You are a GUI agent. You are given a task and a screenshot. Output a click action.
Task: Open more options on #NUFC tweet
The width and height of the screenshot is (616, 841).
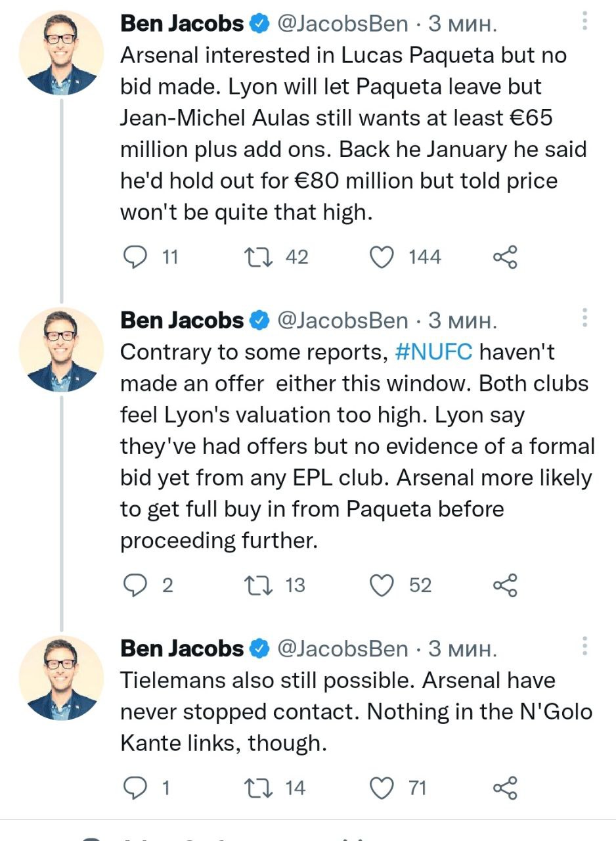tap(584, 319)
